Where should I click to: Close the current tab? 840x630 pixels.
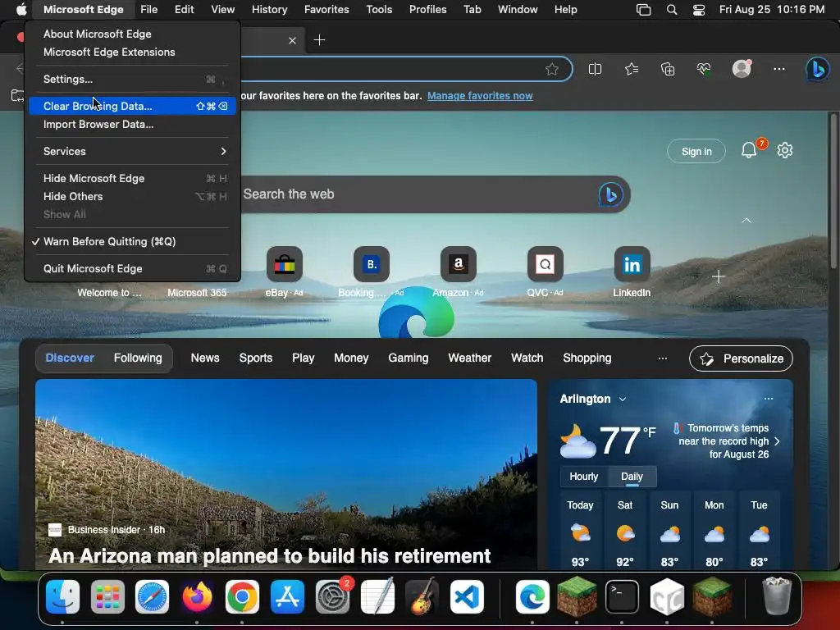coord(292,40)
